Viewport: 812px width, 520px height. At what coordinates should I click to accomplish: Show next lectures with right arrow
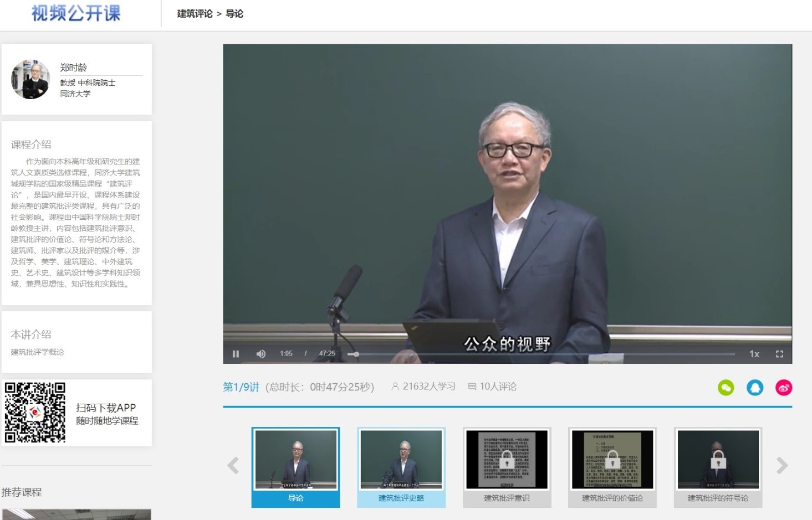click(782, 466)
